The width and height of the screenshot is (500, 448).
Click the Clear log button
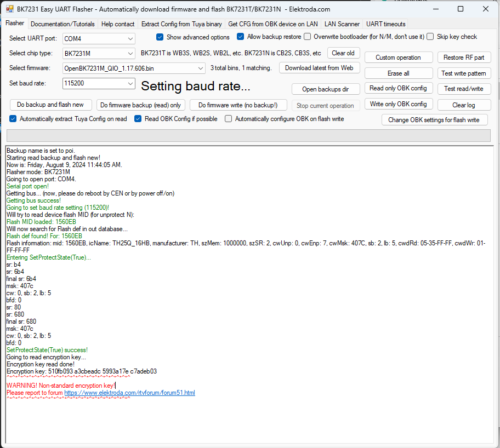(x=464, y=105)
